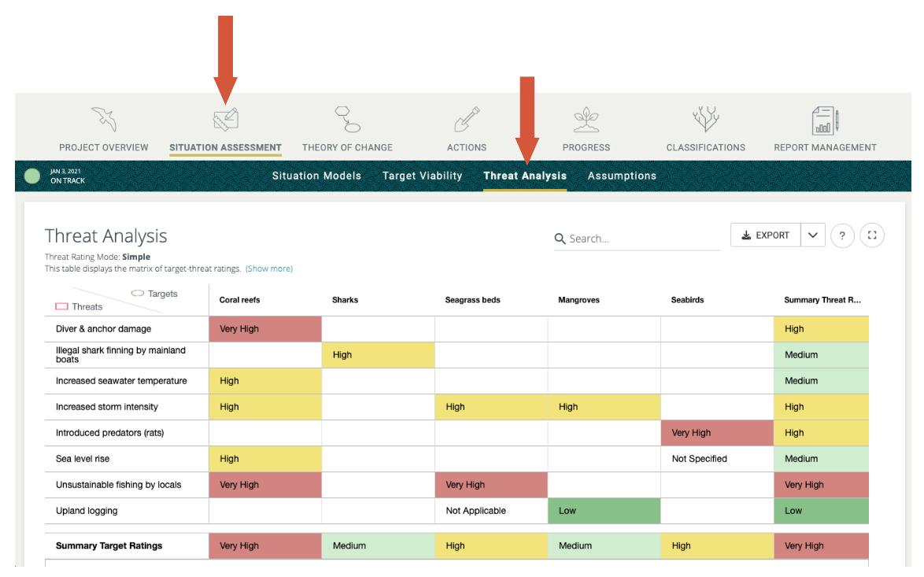This screenshot has height=577, width=924.
Task: Open the Report Management document icon
Action: (824, 120)
